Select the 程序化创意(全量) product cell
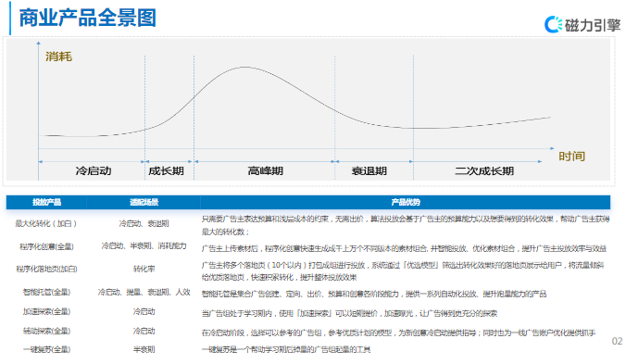The width and height of the screenshot is (626, 364). click(46, 246)
